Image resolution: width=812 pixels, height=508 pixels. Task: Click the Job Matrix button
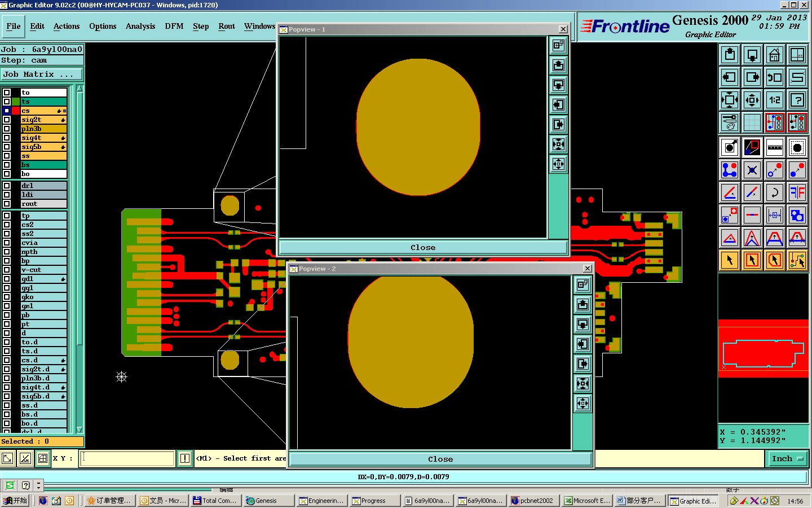(x=42, y=75)
